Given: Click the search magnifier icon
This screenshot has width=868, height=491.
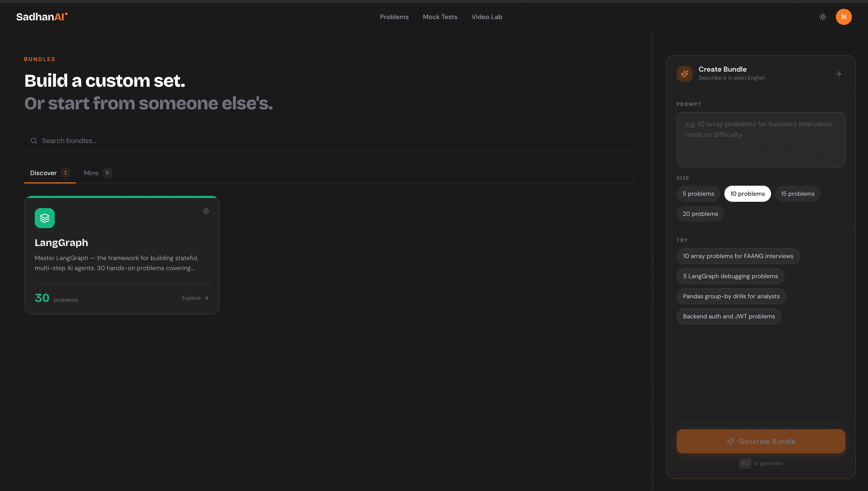Looking at the screenshot, I should [x=34, y=141].
